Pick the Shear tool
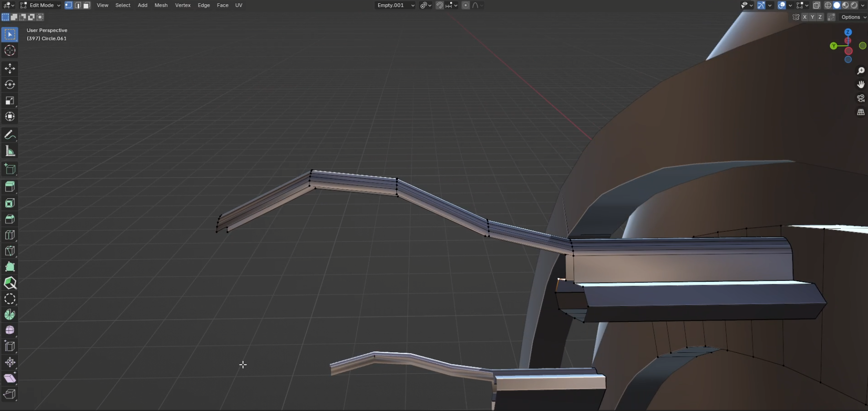Screen dimensions: 868x411 (10, 378)
